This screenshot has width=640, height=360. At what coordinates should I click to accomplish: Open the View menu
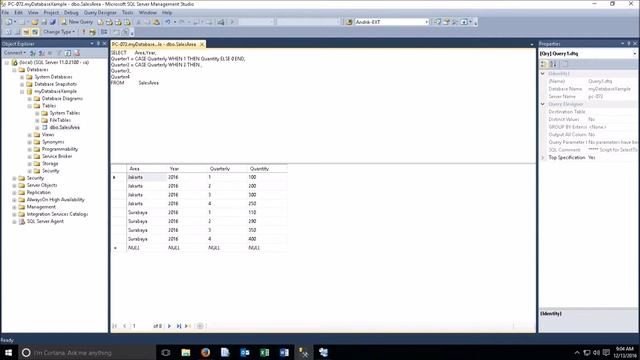point(33,13)
